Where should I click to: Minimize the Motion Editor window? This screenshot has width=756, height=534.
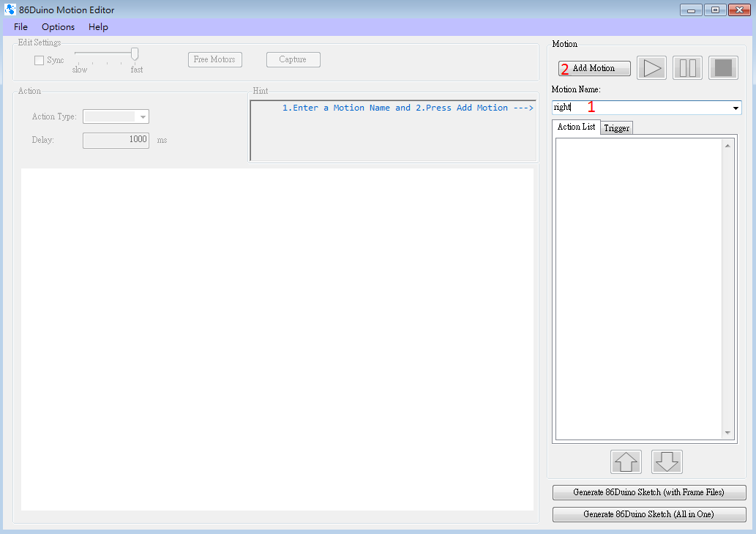point(691,10)
